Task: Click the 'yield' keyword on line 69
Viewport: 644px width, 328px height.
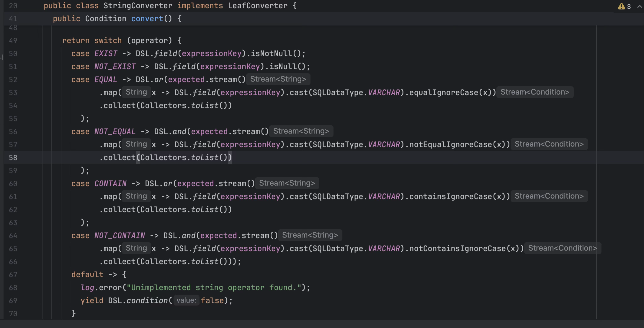Action: point(92,301)
